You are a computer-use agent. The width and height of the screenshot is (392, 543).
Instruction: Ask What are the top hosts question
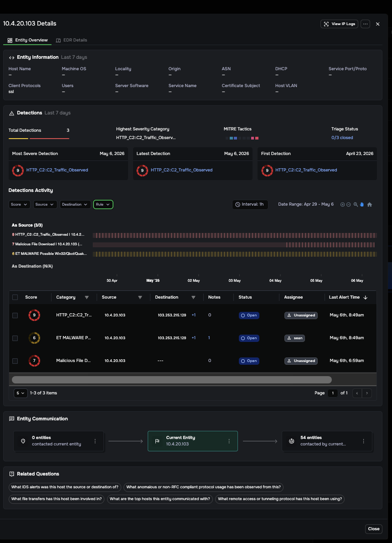[x=160, y=499]
